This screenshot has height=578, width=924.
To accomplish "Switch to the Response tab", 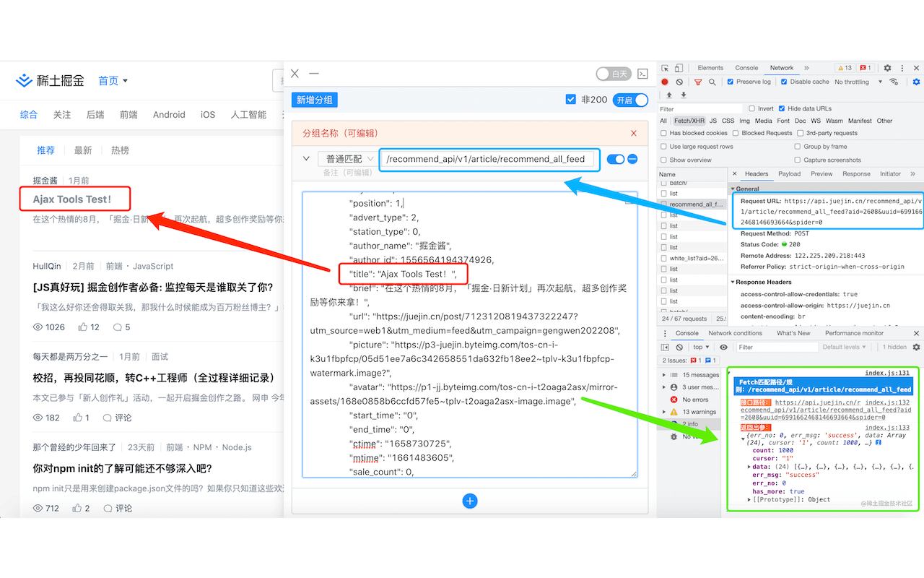I will pos(856,174).
